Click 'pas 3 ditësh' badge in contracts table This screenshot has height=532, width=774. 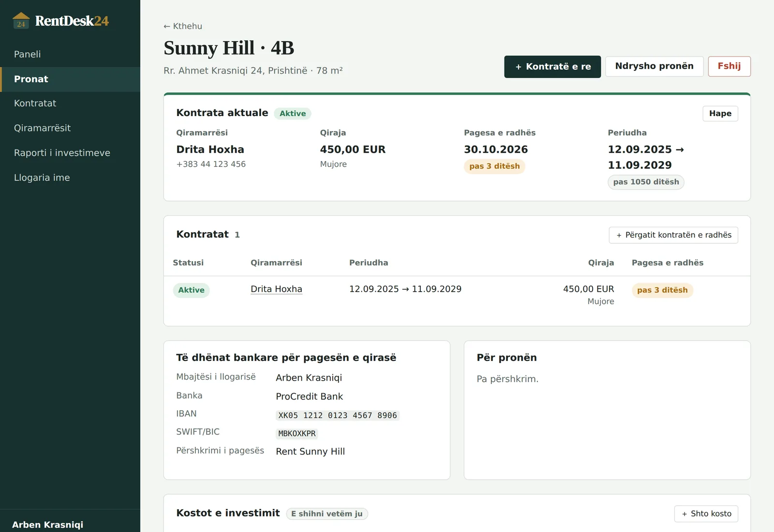click(662, 290)
